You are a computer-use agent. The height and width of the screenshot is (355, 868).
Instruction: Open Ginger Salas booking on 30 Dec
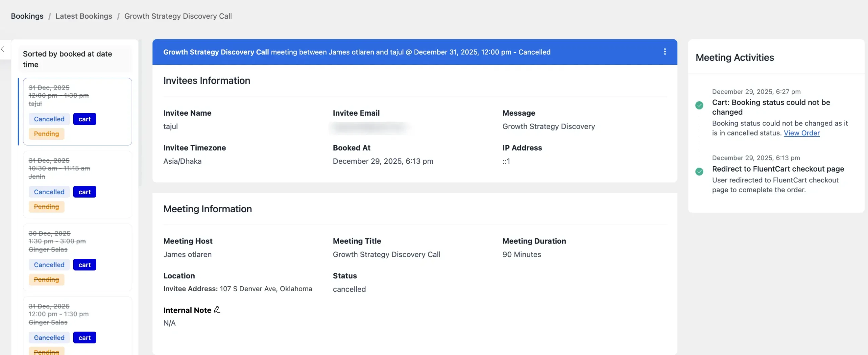coord(77,241)
